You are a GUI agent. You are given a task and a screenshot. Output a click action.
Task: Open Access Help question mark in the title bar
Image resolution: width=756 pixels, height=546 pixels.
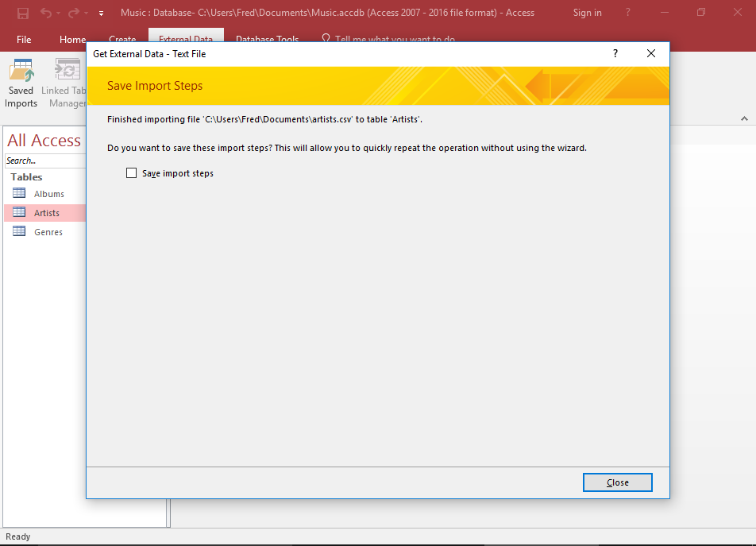[x=627, y=13]
